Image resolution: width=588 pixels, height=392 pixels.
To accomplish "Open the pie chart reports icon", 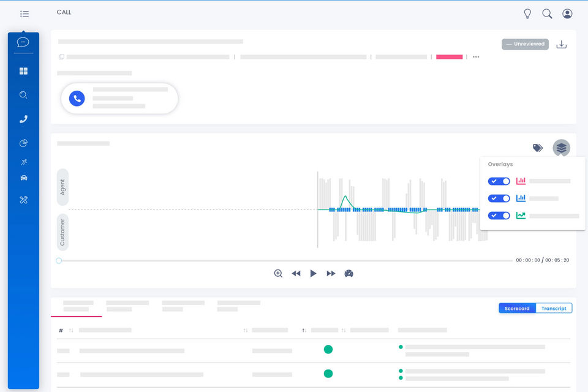I will (x=23, y=143).
